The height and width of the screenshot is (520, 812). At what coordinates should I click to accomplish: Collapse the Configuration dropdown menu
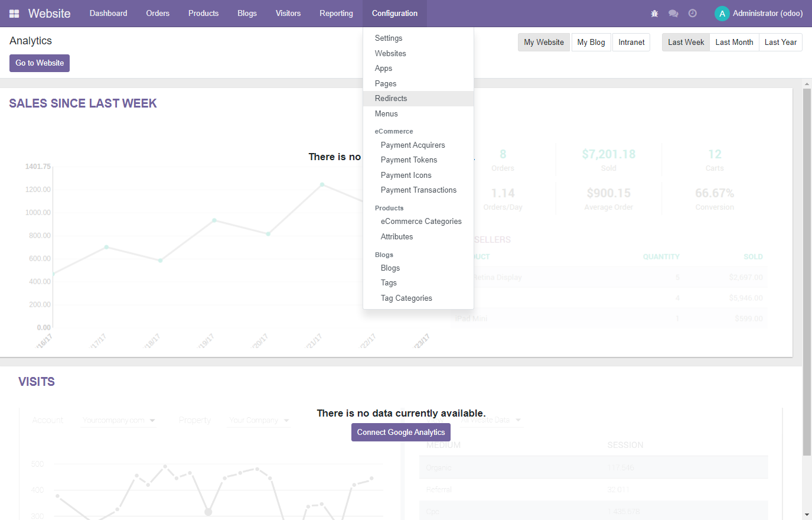(394, 14)
